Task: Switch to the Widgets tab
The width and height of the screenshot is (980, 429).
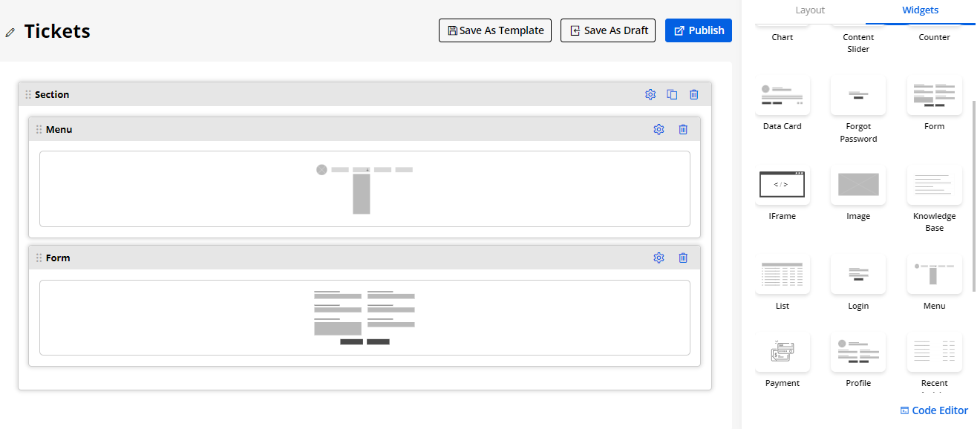Action: tap(920, 10)
